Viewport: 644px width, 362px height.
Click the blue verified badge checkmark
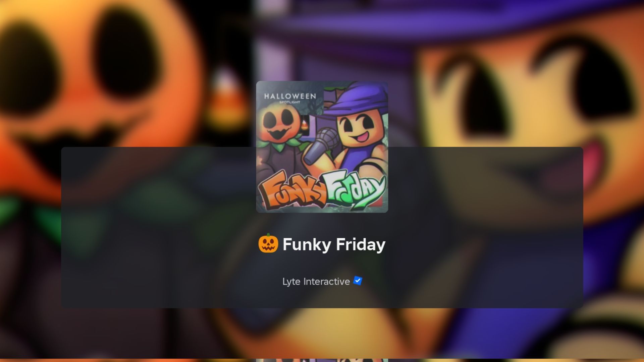[358, 281]
